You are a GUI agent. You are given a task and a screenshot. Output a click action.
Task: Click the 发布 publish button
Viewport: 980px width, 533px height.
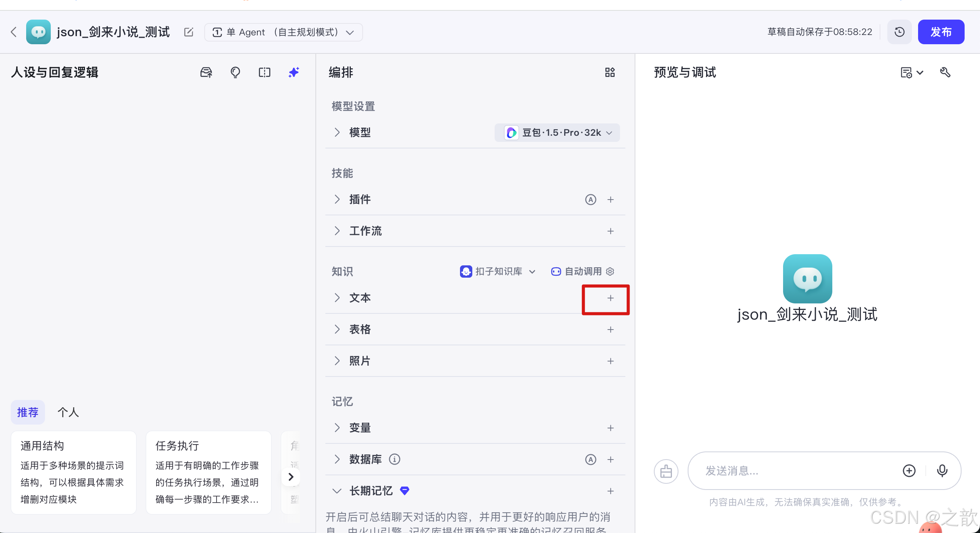tap(941, 32)
